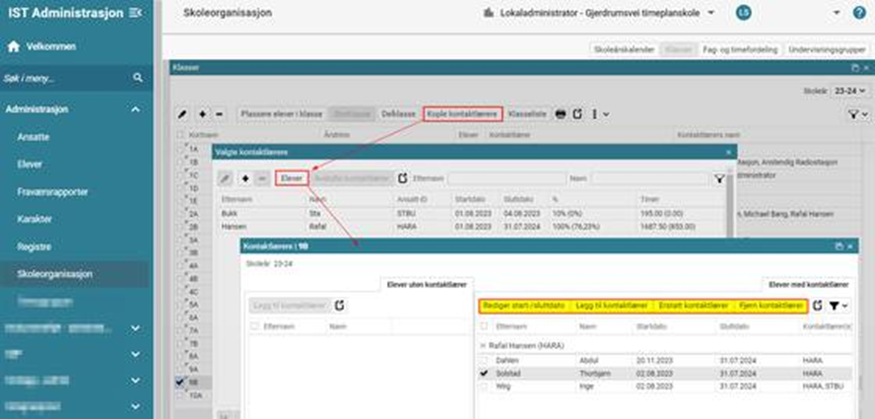Viewport: 875px width, 419px height.
Task: Open the Undervisningsgrupper tab
Action: pos(826,48)
